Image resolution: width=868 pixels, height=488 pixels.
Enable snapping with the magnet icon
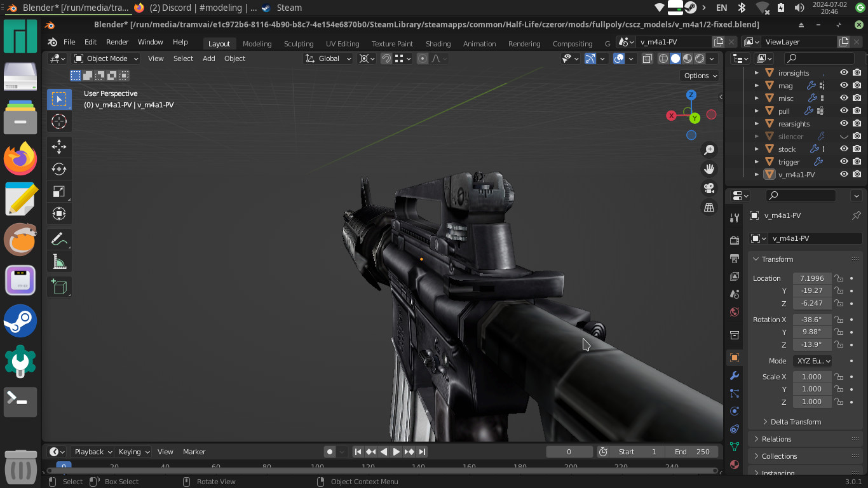click(386, 58)
